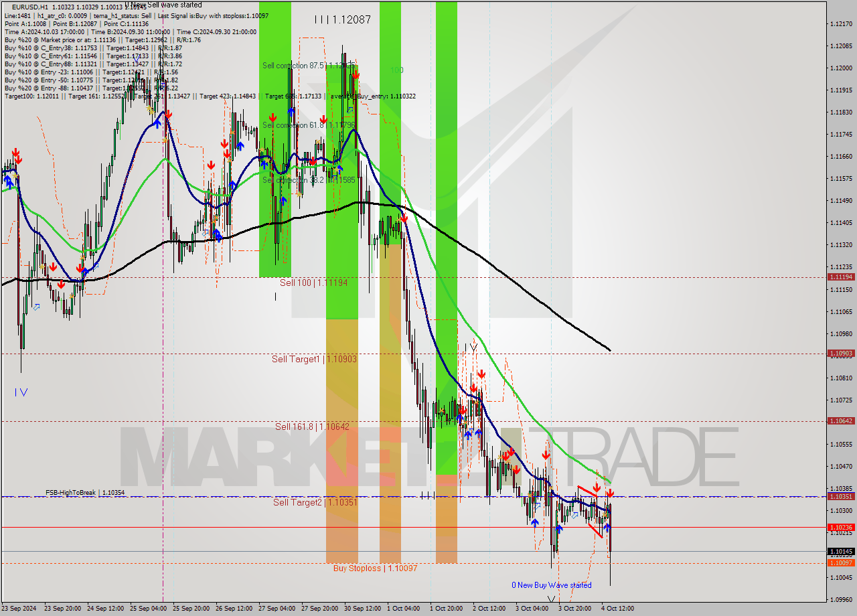This screenshot has height=616, width=857.
Task: Click the 1.11490 price scale value
Action: pos(841,201)
